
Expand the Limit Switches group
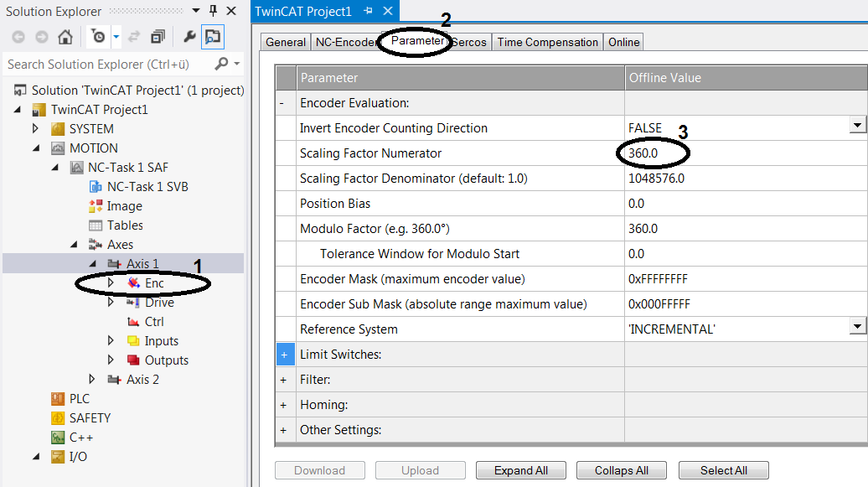point(285,355)
